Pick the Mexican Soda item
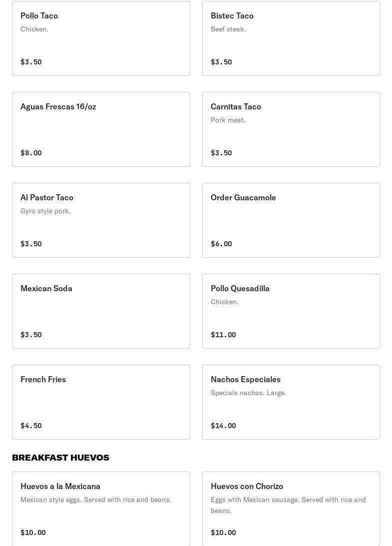Image resolution: width=392 pixels, height=546 pixels. point(101,311)
